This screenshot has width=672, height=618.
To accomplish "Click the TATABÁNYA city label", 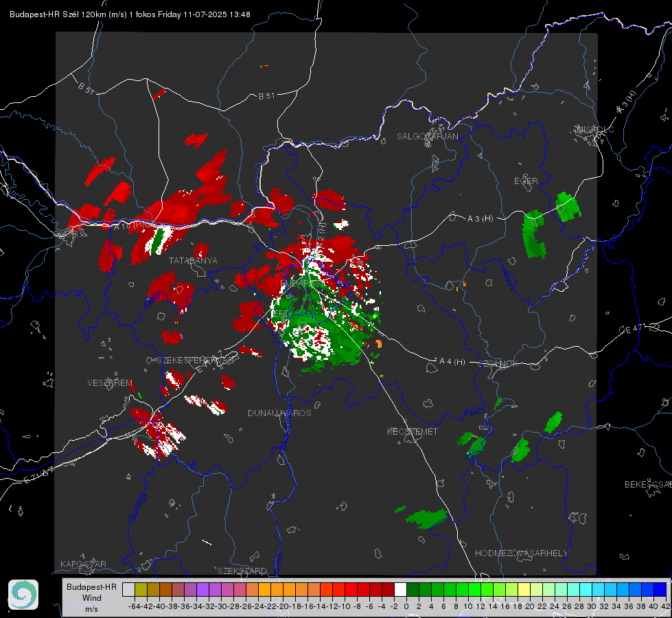I will click(x=193, y=260).
